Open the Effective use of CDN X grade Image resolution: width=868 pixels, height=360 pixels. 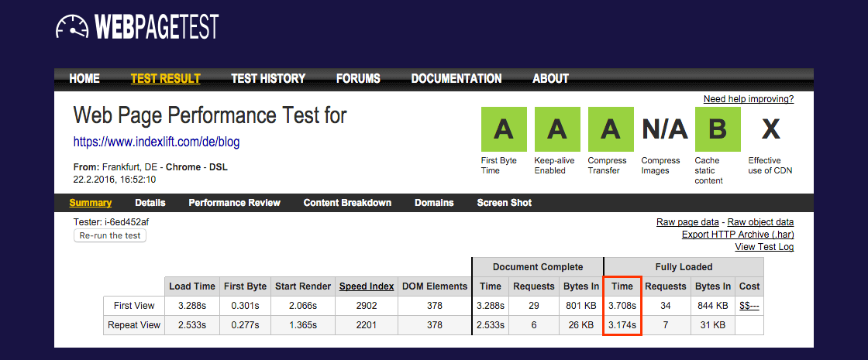770,129
